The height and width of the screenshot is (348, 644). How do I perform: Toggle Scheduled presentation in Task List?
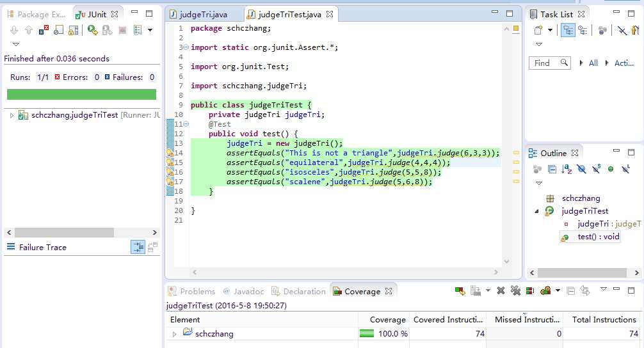tap(583, 30)
